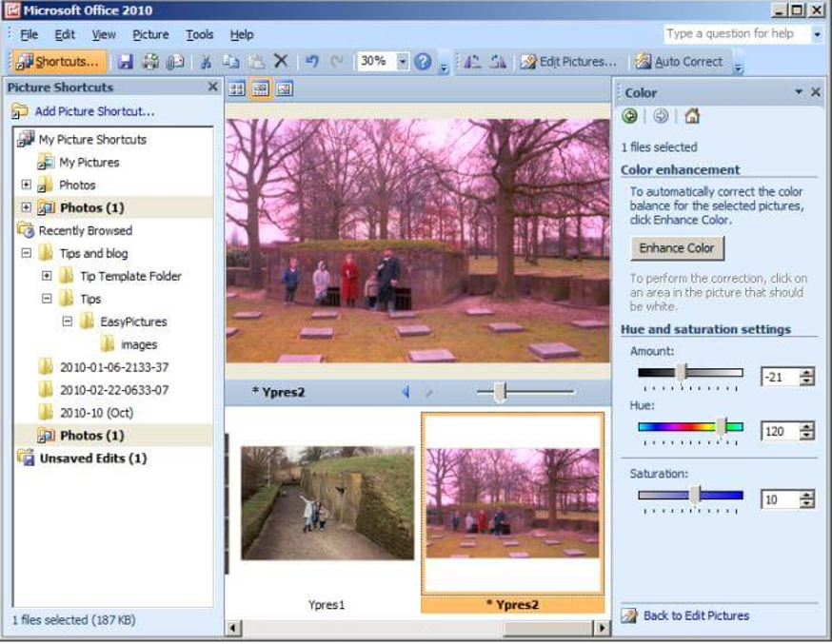Click the Home icon in Color pane
The width and height of the screenshot is (832, 644).
pyautogui.click(x=692, y=115)
